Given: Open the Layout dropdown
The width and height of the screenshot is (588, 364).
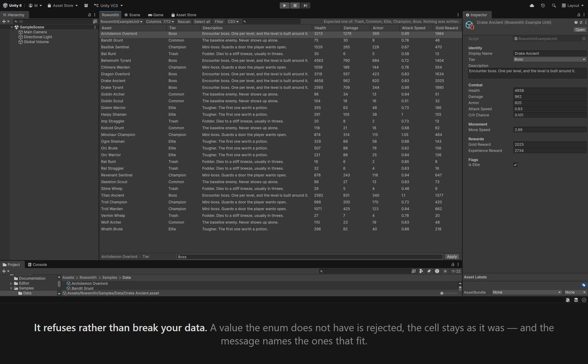Looking at the screenshot, I should point(572,5).
